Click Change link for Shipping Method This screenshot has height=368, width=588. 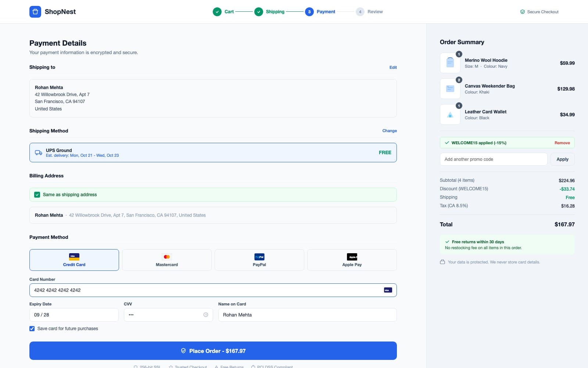tap(390, 131)
